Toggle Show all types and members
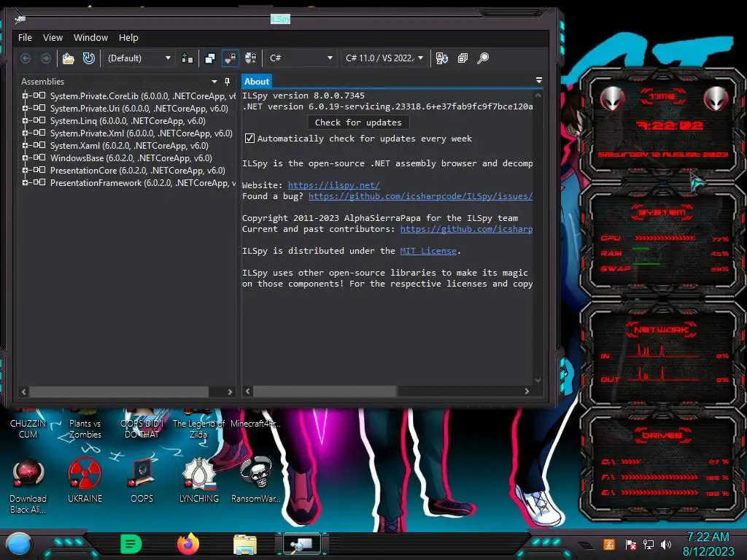This screenshot has width=747, height=560. click(251, 58)
